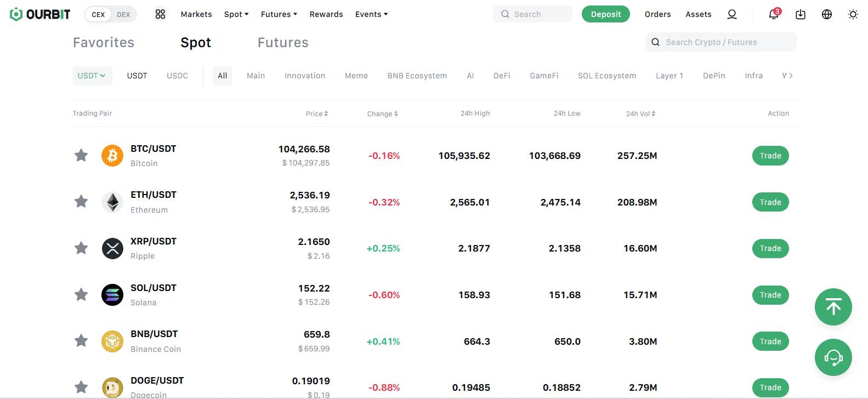868x399 pixels.
Task: Open the Markets menu
Action: (x=196, y=14)
